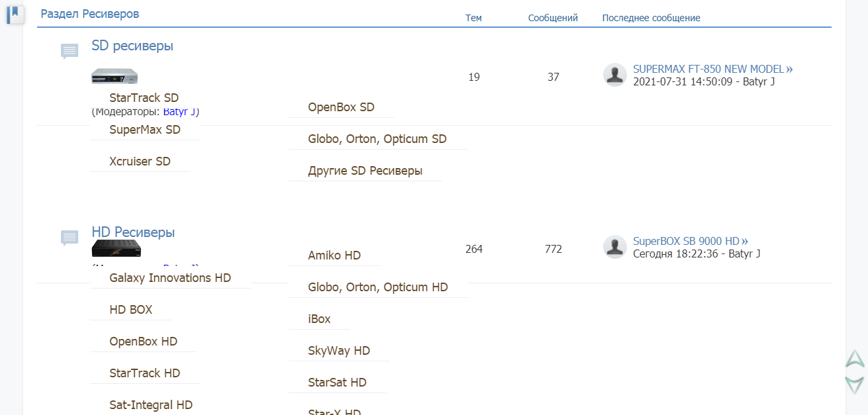The image size is (868, 415).
Task: Open Amiko HD subforum
Action: click(334, 255)
